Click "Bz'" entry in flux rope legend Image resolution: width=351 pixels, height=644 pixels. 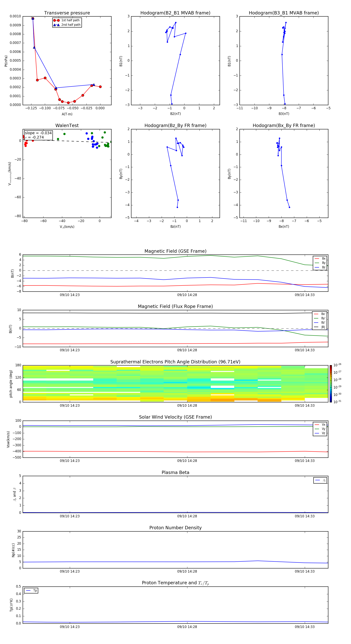(x=320, y=323)
